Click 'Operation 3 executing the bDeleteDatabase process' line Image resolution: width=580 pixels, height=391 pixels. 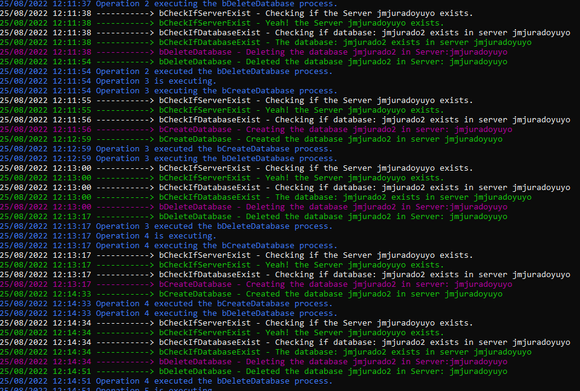(169, 158)
